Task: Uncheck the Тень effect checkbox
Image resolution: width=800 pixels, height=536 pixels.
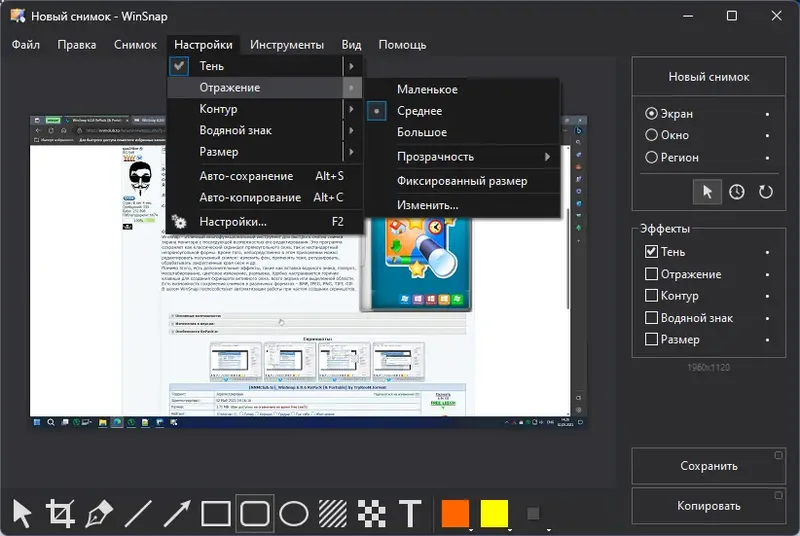Action: click(651, 251)
